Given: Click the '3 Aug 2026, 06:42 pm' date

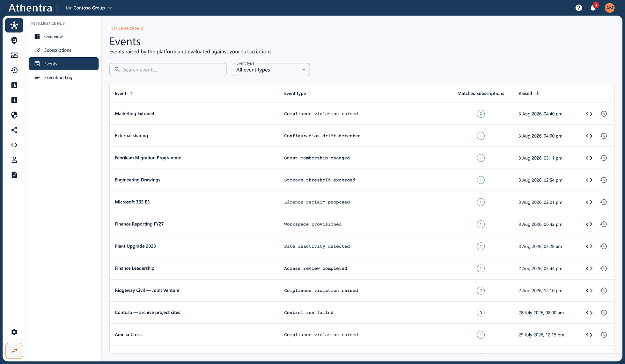Looking at the screenshot, I should (x=540, y=224).
